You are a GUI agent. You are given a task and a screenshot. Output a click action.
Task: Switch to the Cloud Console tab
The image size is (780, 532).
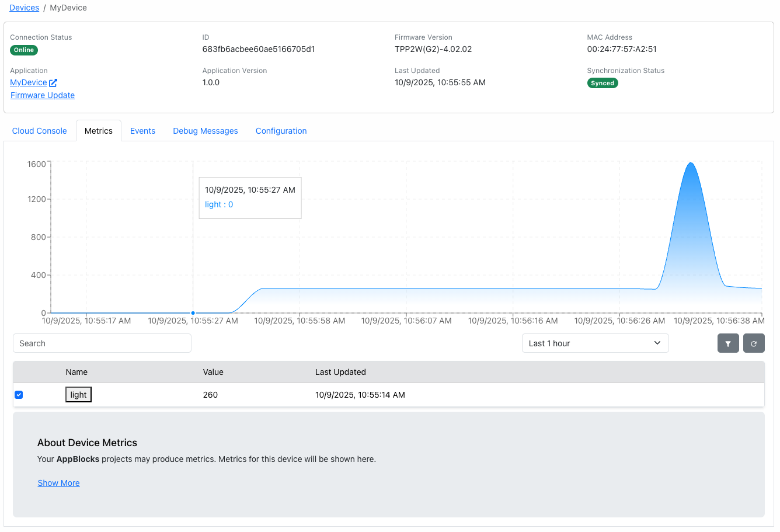(39, 130)
